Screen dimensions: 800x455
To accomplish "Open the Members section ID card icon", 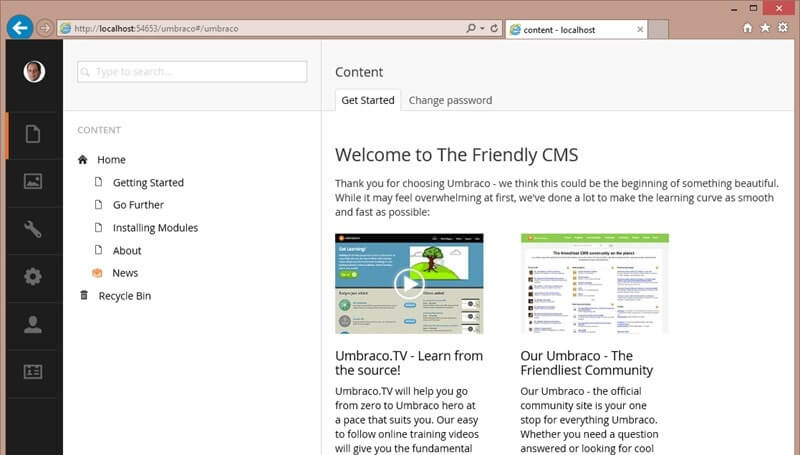I will click(33, 372).
